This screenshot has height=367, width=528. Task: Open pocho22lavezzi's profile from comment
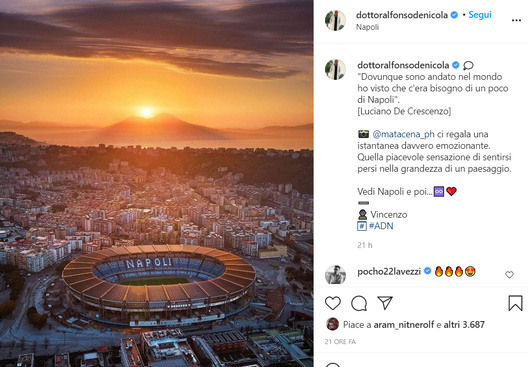389,272
